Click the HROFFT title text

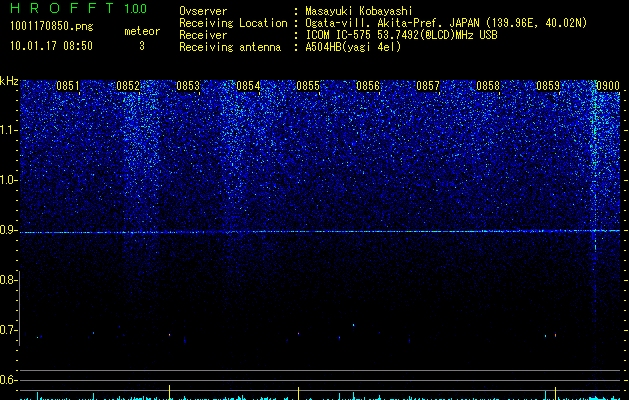(62, 8)
